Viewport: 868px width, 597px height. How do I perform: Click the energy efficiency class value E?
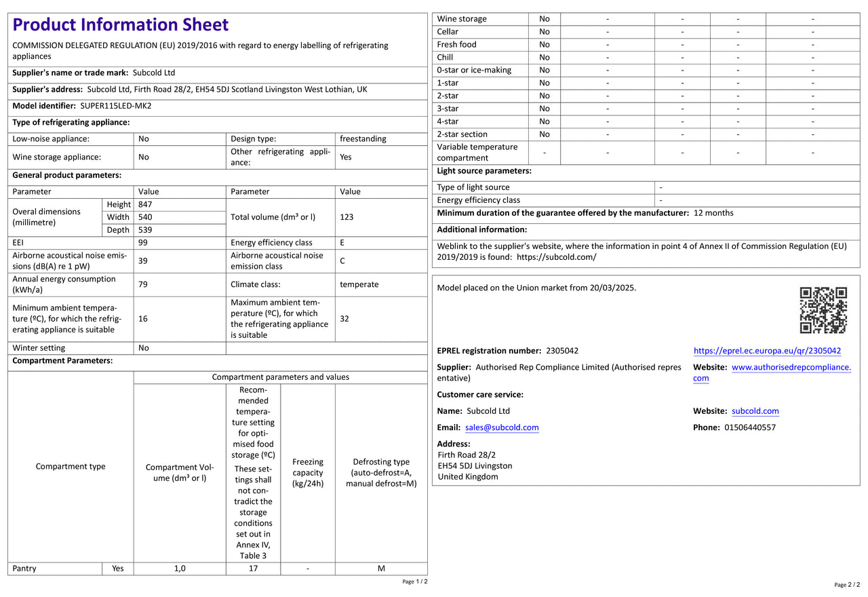pyautogui.click(x=342, y=242)
